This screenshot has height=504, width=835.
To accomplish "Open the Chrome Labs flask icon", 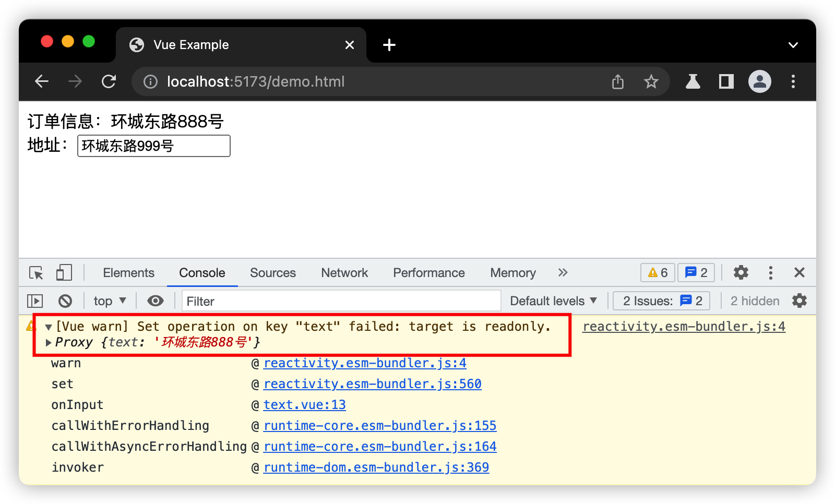I will tap(693, 82).
